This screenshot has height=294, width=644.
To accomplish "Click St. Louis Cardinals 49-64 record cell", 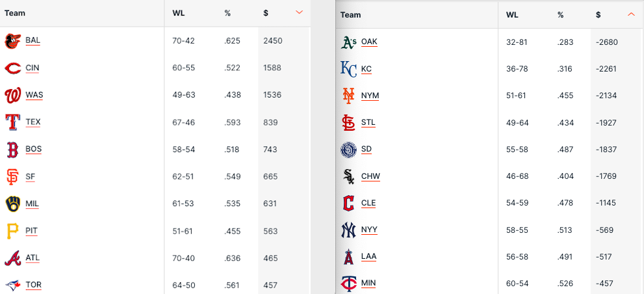I will point(517,122).
